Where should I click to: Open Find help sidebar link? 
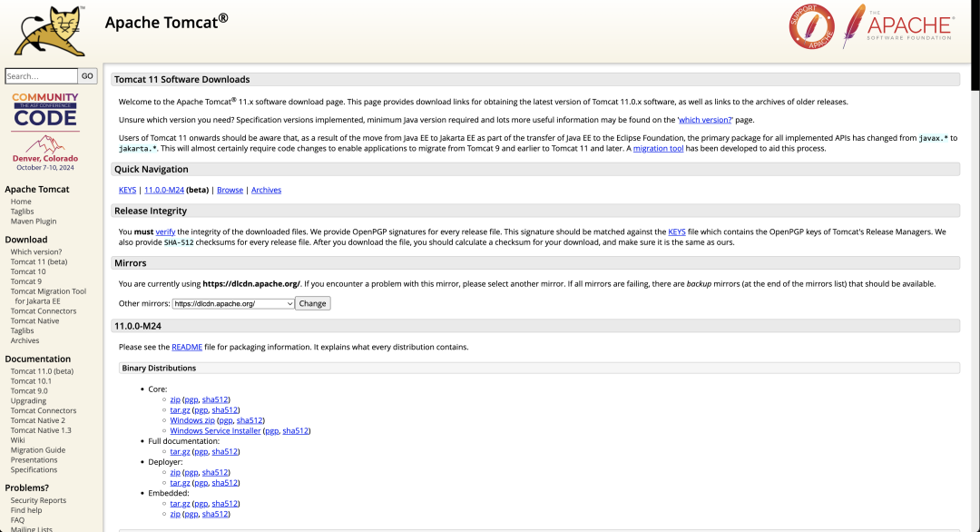click(x=26, y=511)
